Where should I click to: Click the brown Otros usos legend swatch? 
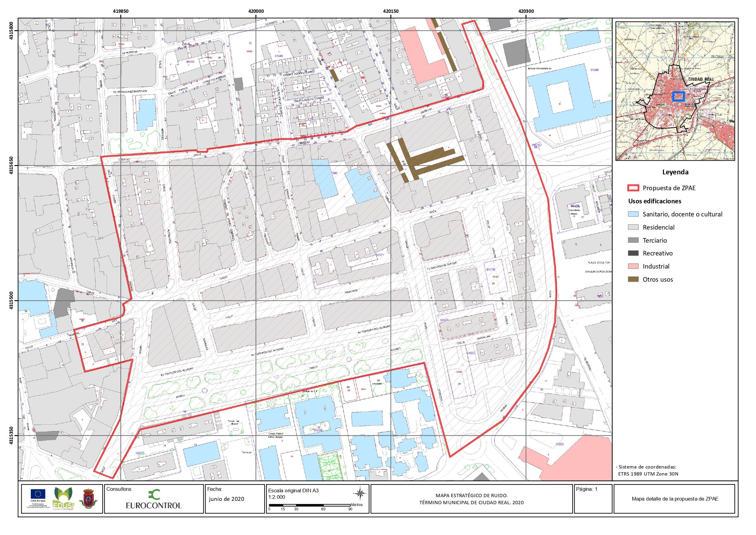(x=633, y=279)
